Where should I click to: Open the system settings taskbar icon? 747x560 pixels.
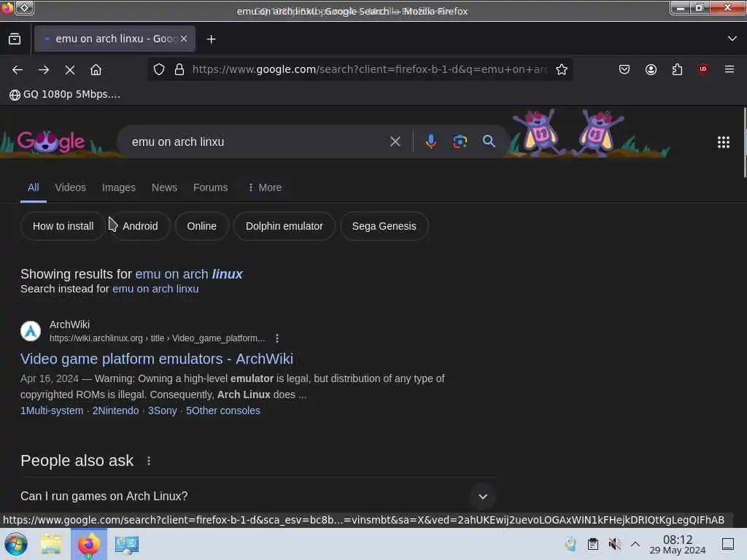click(x=127, y=544)
